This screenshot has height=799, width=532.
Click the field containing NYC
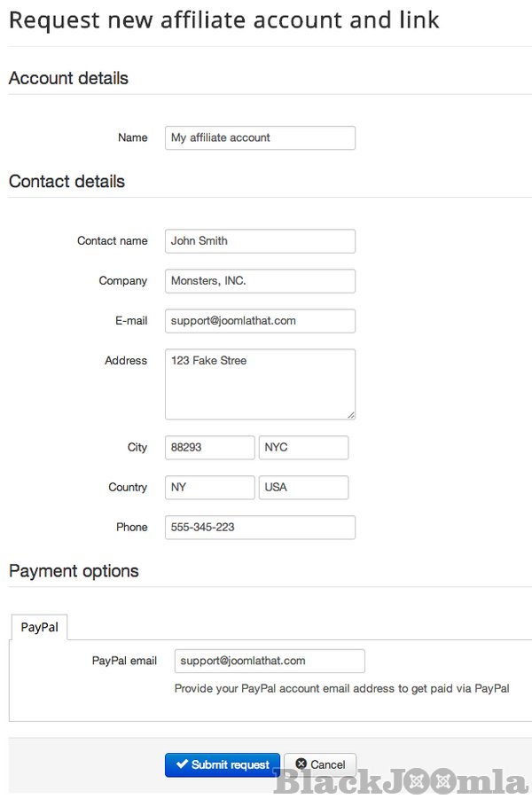pyautogui.click(x=303, y=448)
